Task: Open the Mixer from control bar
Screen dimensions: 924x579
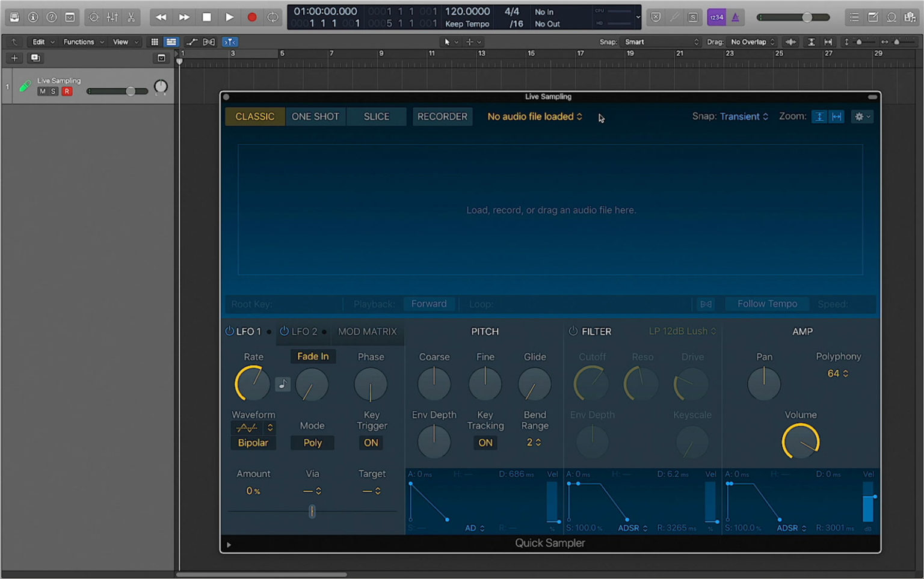Action: pos(112,17)
